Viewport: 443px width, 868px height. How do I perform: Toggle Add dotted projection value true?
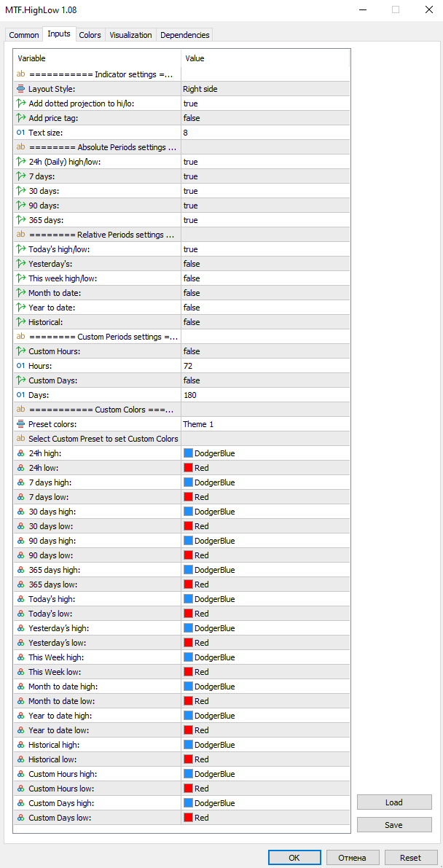265,103
